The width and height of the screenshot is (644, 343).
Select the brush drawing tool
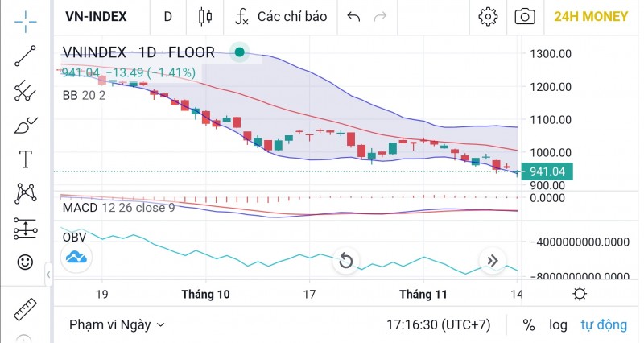(26, 126)
